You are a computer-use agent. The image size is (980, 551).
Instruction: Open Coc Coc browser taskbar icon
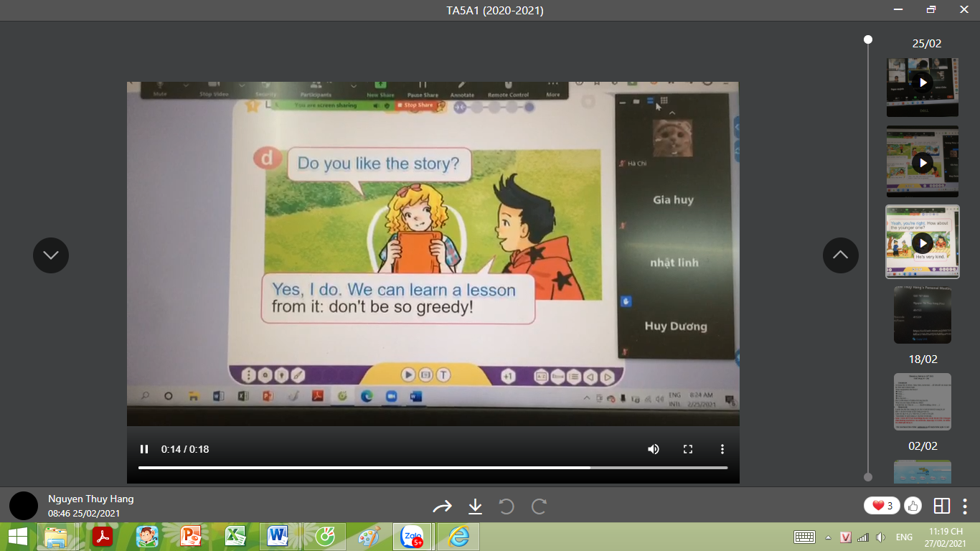[325, 537]
